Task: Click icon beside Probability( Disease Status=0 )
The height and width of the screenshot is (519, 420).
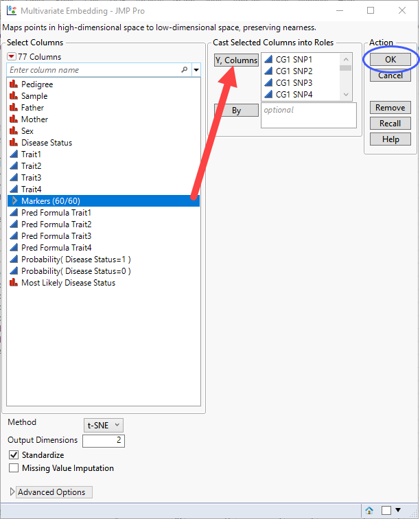Action: tap(14, 271)
